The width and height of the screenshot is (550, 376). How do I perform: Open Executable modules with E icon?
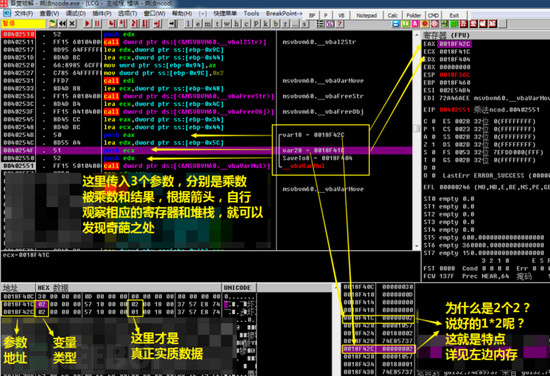tap(198, 24)
